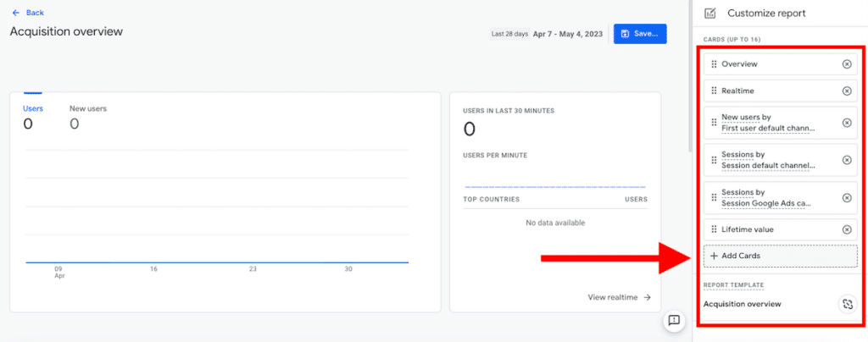Open the feedback chat icon

674,321
